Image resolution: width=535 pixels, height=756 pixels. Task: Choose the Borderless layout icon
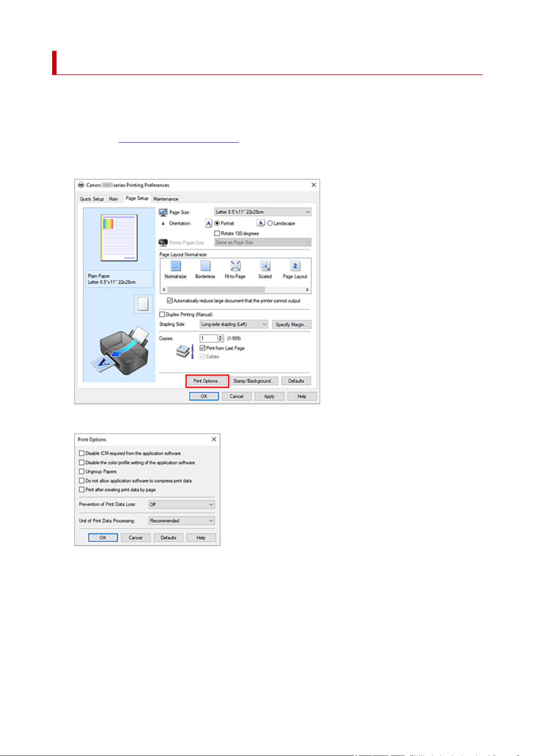click(206, 266)
